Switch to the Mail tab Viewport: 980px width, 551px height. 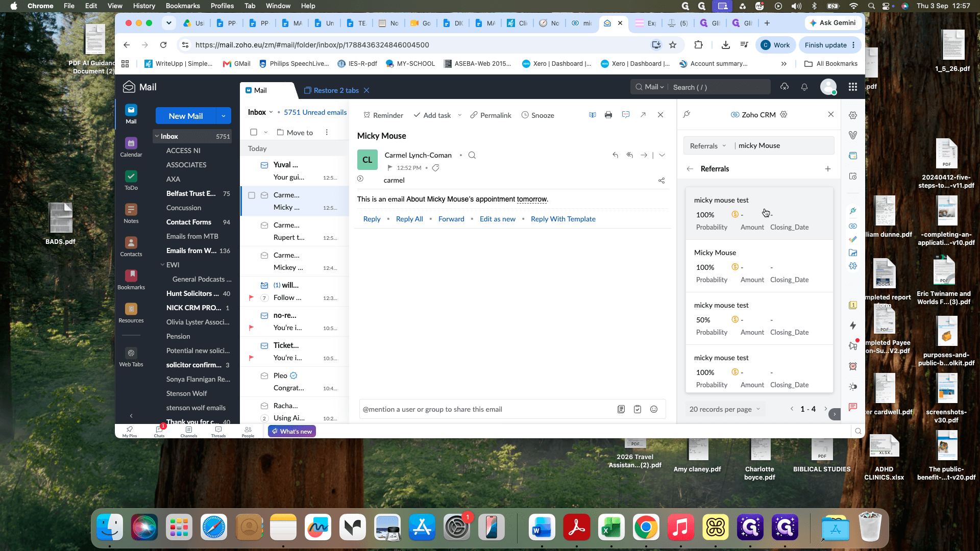point(260,90)
